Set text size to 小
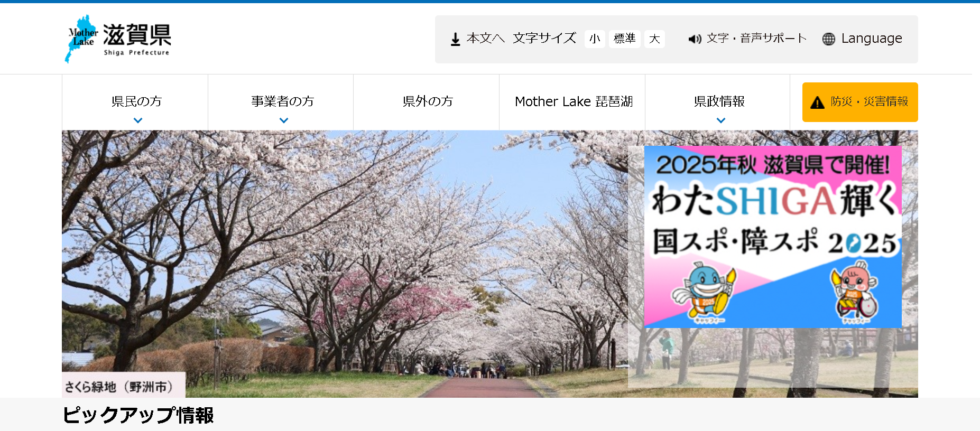 click(595, 39)
